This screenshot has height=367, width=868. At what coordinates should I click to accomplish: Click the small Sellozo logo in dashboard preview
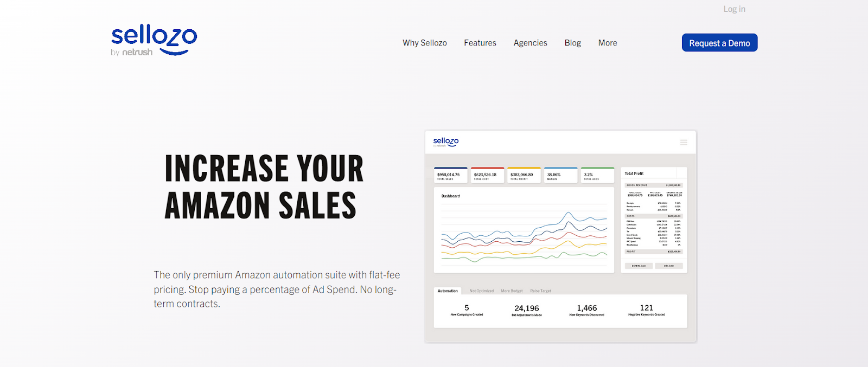click(446, 142)
